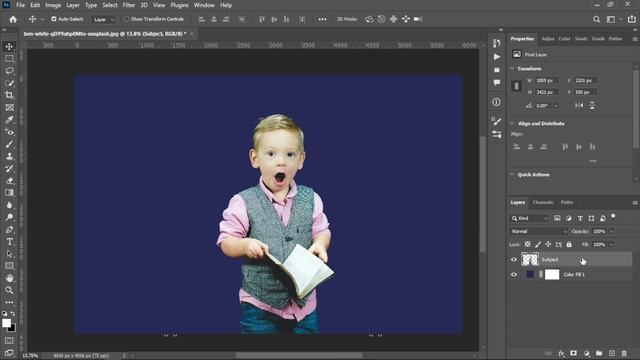The height and width of the screenshot is (360, 640).
Task: Toggle the Auto-Select checkbox
Action: coord(54,19)
